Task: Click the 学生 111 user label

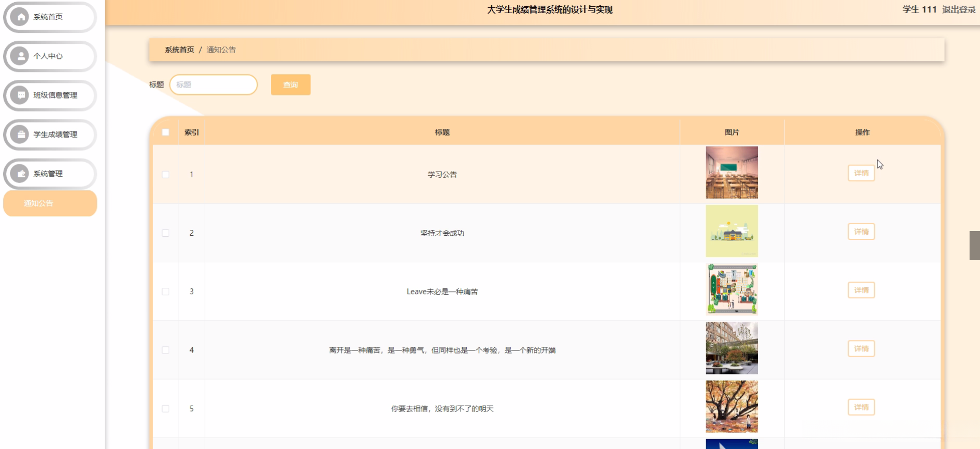Action: 920,9
